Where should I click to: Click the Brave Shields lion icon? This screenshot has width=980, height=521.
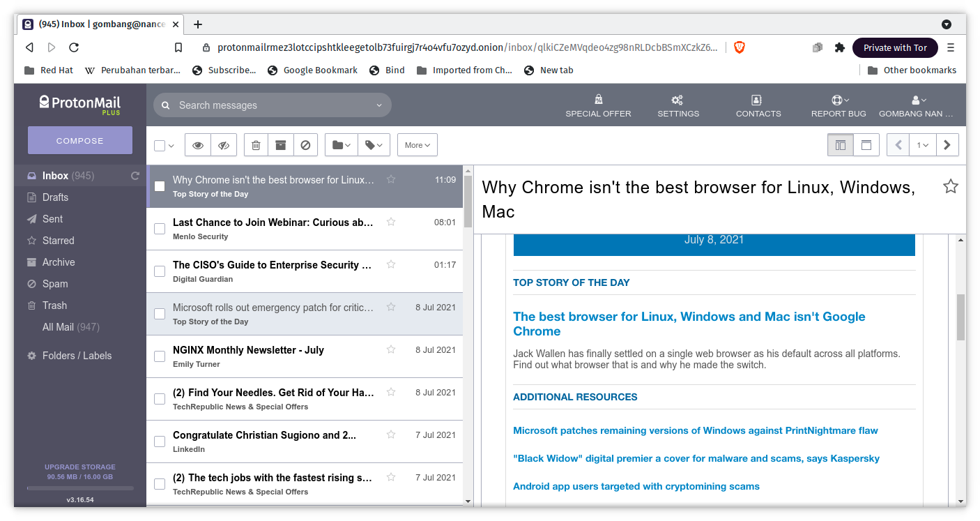[x=740, y=47]
